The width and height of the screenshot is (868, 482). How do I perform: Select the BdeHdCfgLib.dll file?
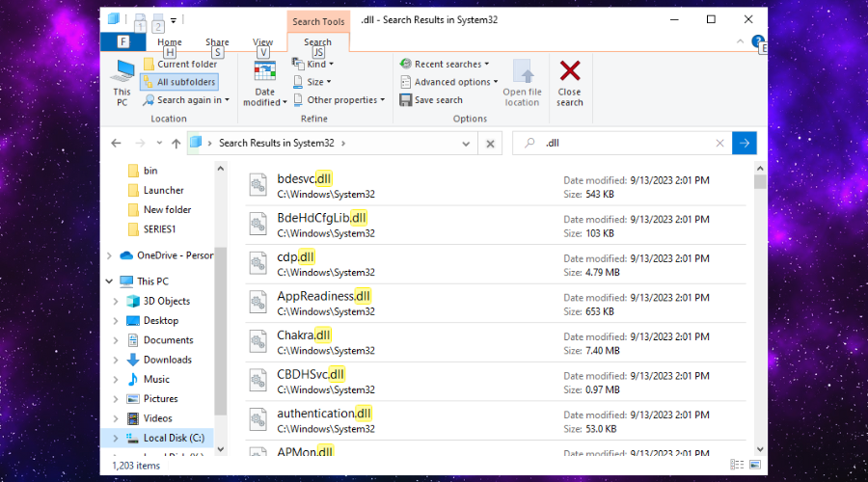pos(496,226)
